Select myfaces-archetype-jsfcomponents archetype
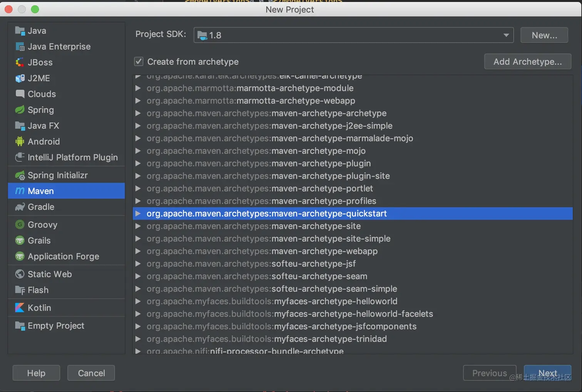 pos(353,327)
